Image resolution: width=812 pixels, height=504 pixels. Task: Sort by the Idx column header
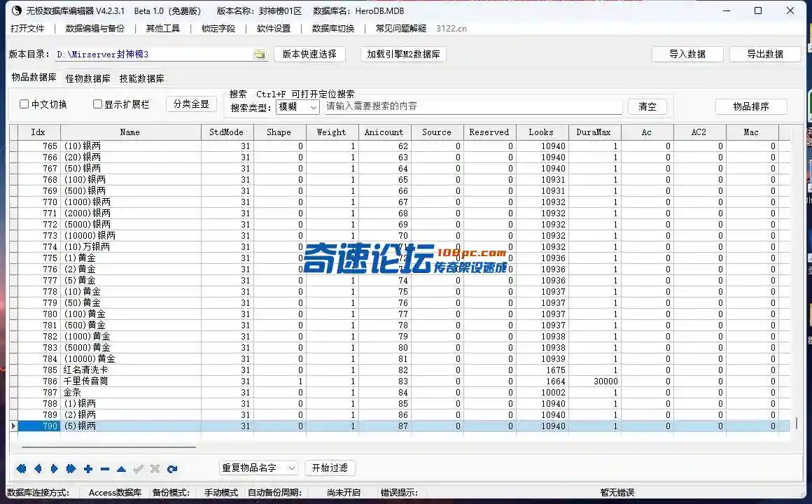[38, 132]
